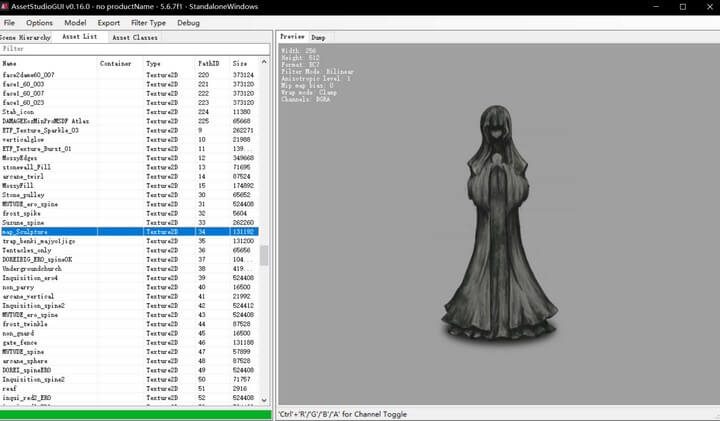This screenshot has width=720, height=421.
Task: Open the Model menu
Action: point(75,22)
